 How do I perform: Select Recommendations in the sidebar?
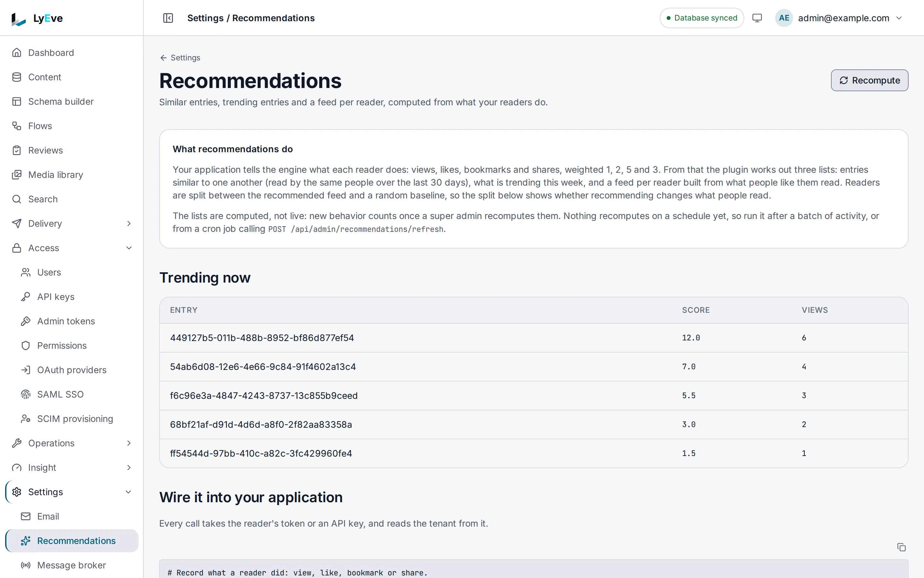(x=73, y=541)
